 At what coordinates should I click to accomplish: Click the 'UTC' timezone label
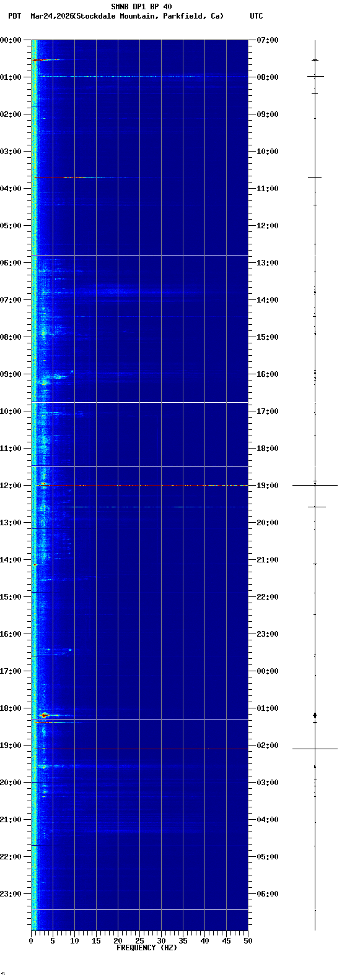point(256,16)
